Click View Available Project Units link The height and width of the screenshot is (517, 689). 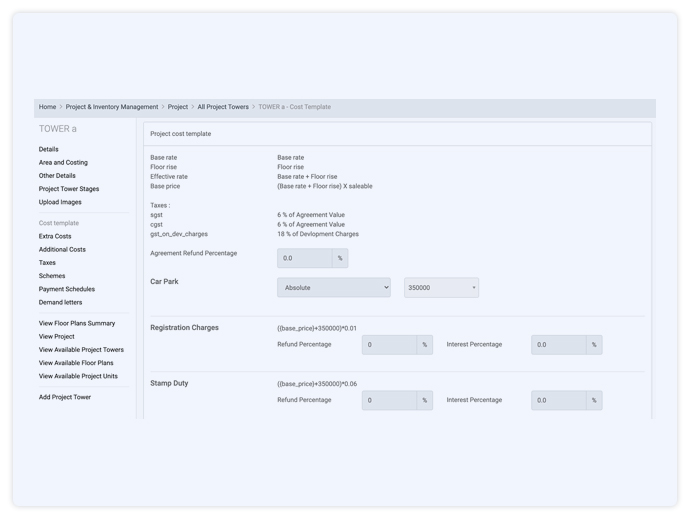point(78,376)
